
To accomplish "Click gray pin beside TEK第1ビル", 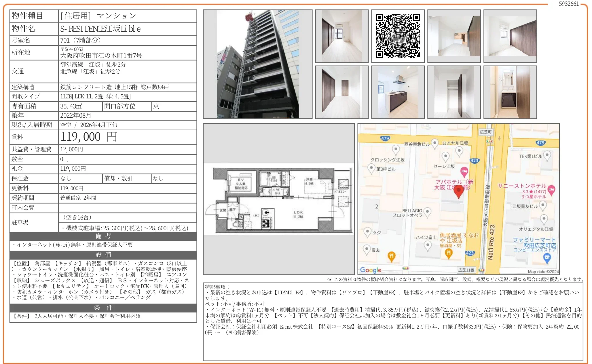I will point(547,155).
